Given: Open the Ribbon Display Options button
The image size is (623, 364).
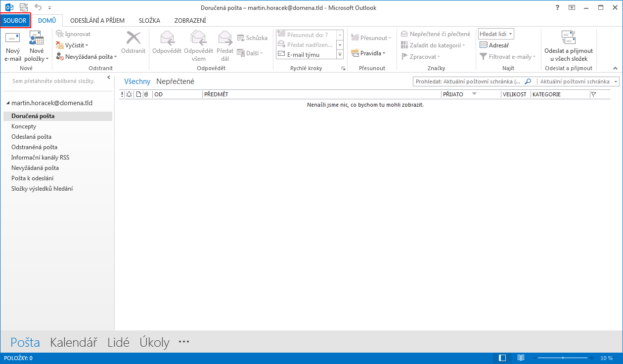Looking at the screenshot, I should (572, 7).
